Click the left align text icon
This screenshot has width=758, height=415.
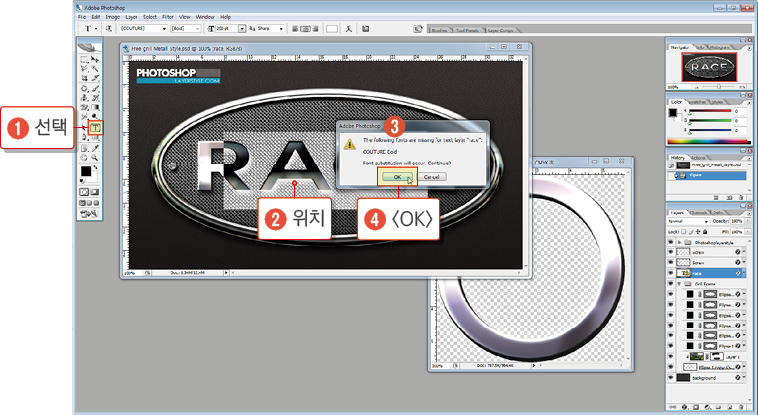pos(295,29)
